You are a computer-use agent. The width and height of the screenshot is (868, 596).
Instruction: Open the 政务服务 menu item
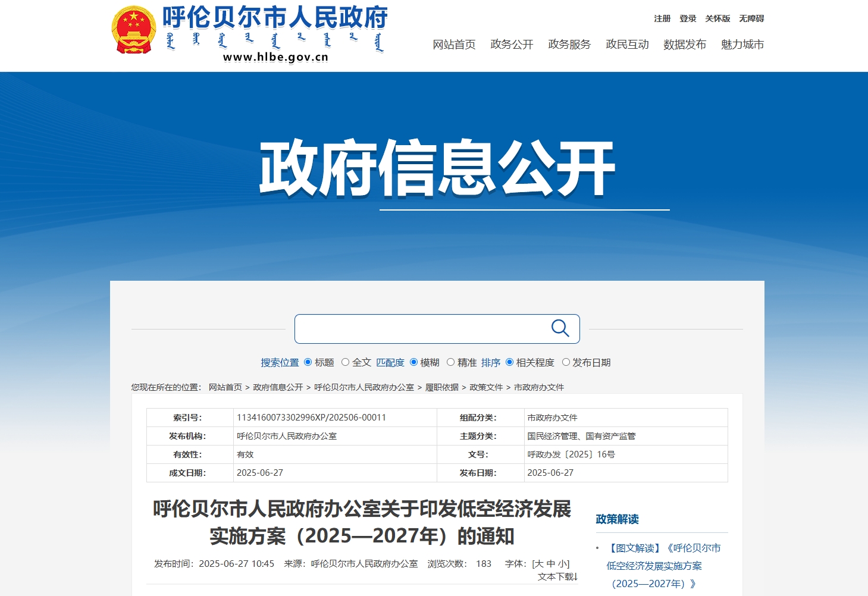pos(569,45)
